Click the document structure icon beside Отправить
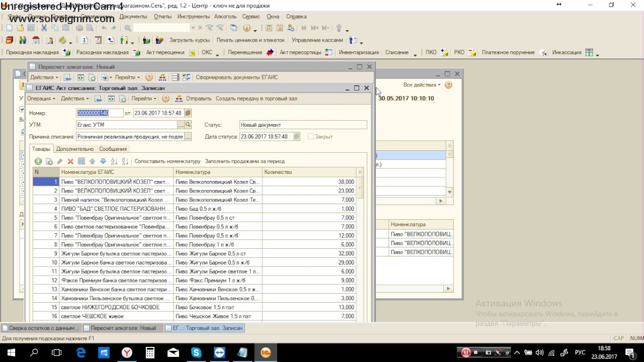Screen dimensions: 644x362 click(x=179, y=99)
